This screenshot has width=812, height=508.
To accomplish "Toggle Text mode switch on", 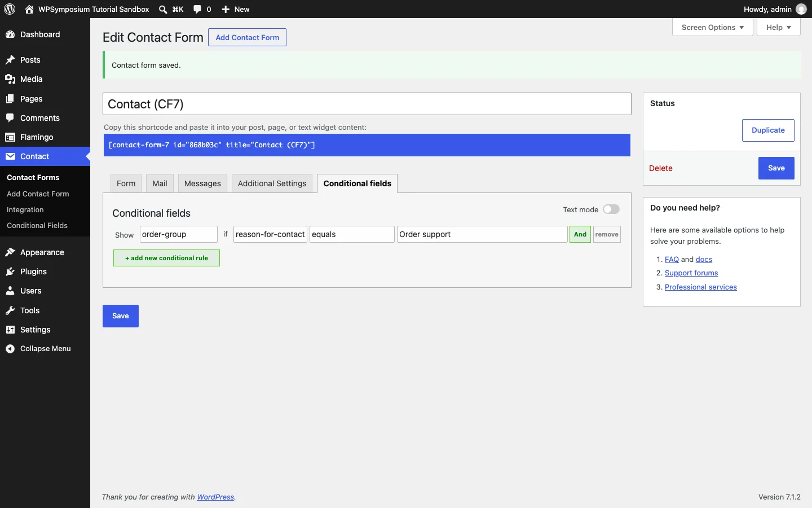I will click(x=611, y=209).
